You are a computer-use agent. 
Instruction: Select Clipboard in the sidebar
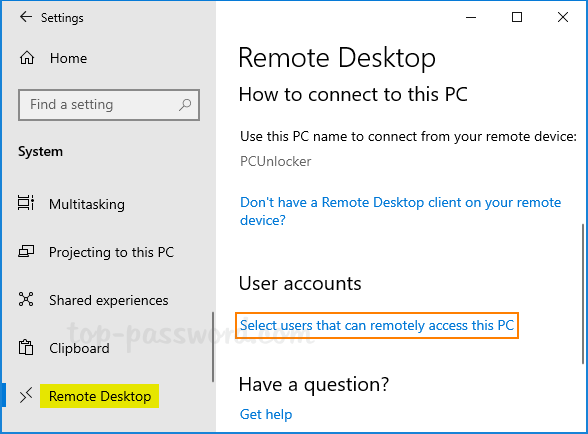pyautogui.click(x=79, y=348)
